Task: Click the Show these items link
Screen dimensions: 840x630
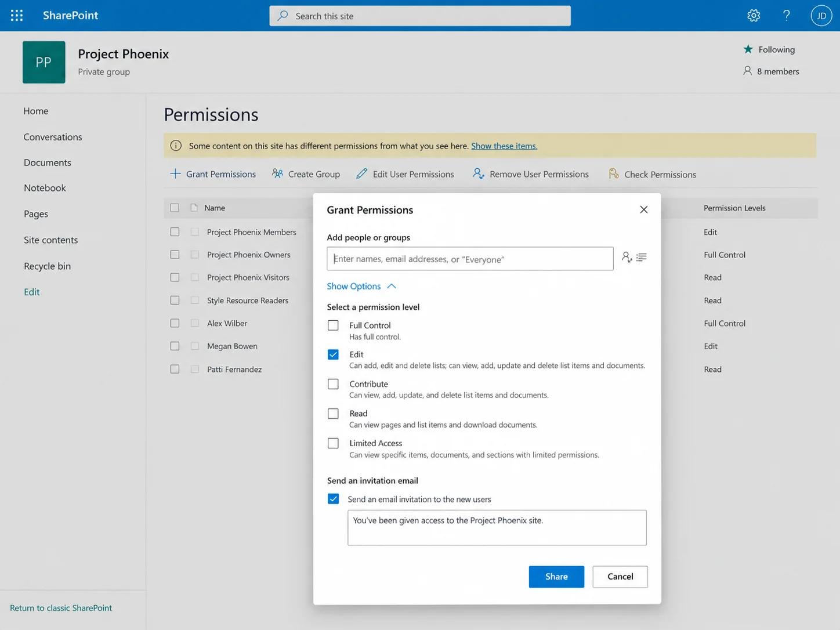Action: click(504, 146)
